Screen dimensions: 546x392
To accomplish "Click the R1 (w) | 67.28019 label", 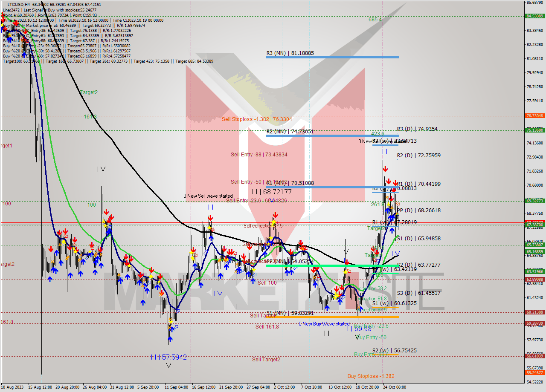I will [x=395, y=222].
